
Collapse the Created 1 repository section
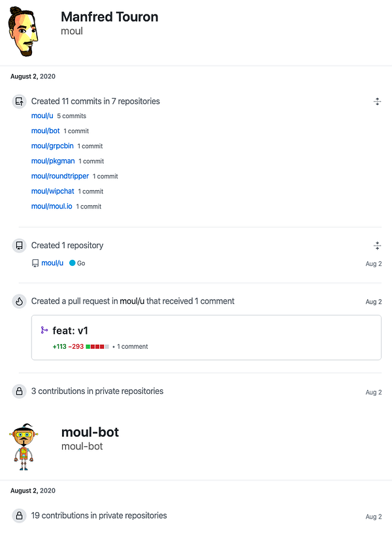click(377, 246)
